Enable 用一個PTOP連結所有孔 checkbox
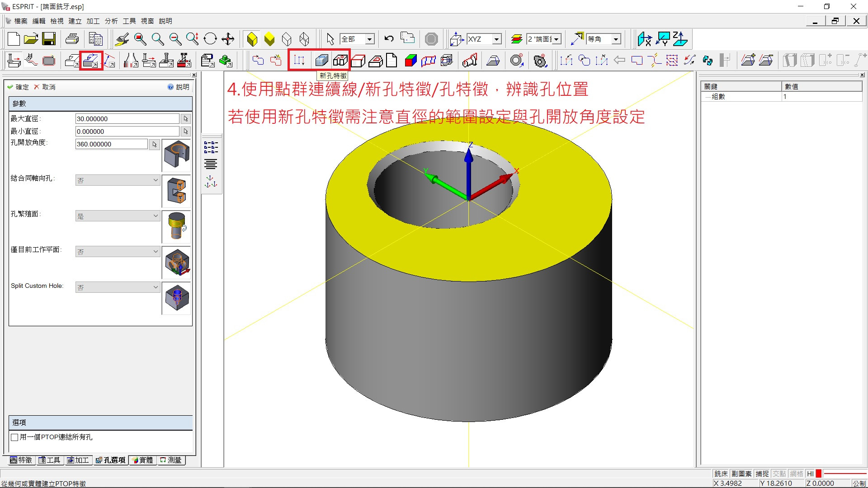Image resolution: width=868 pixels, height=488 pixels. (x=14, y=437)
